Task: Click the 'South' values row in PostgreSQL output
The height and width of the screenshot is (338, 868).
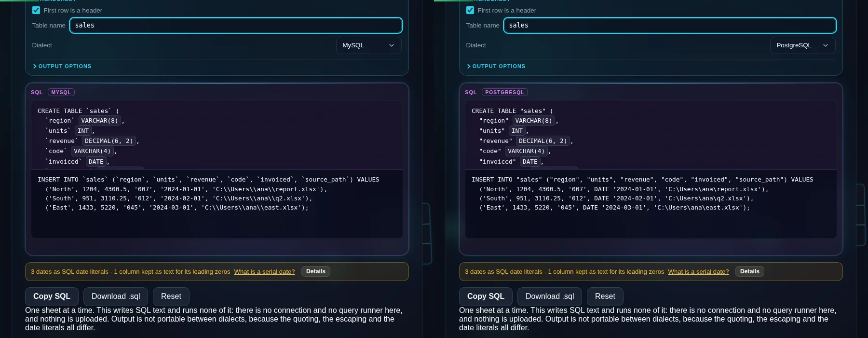Action: 616,198
